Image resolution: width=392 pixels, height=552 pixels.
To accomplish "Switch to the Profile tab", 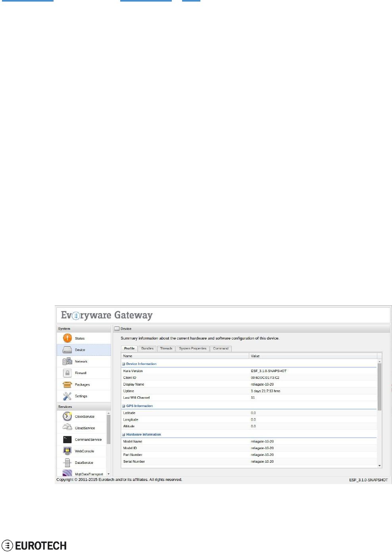I will click(x=129, y=348).
